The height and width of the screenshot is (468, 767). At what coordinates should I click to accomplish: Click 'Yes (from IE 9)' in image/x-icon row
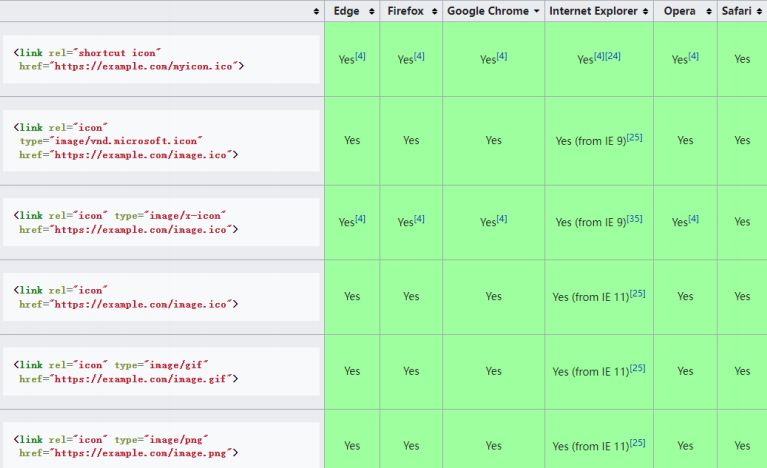coord(591,222)
